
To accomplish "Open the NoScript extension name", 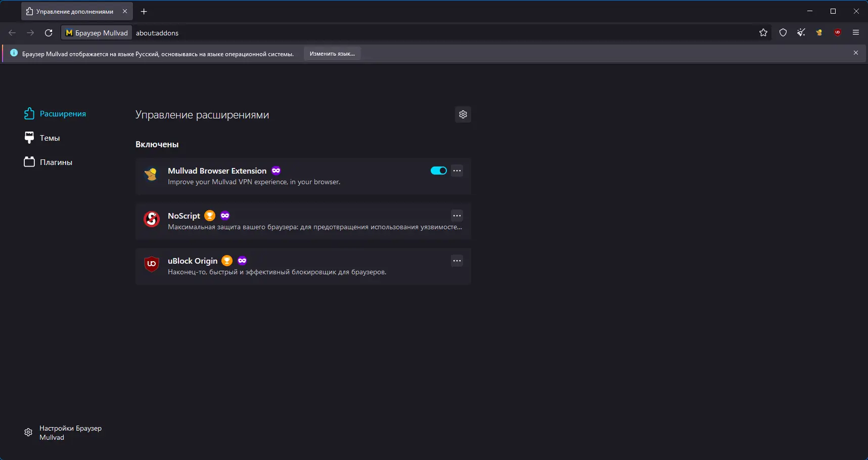I will coord(184,216).
